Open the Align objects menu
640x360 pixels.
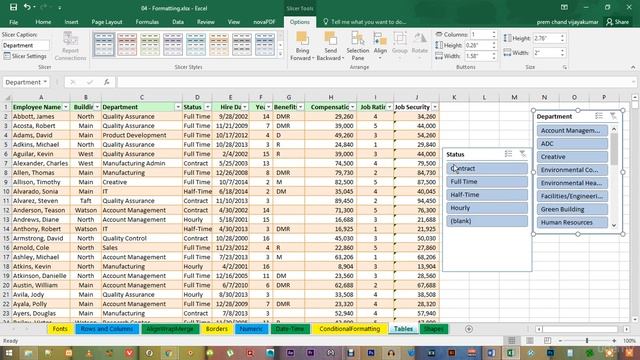pos(380,47)
